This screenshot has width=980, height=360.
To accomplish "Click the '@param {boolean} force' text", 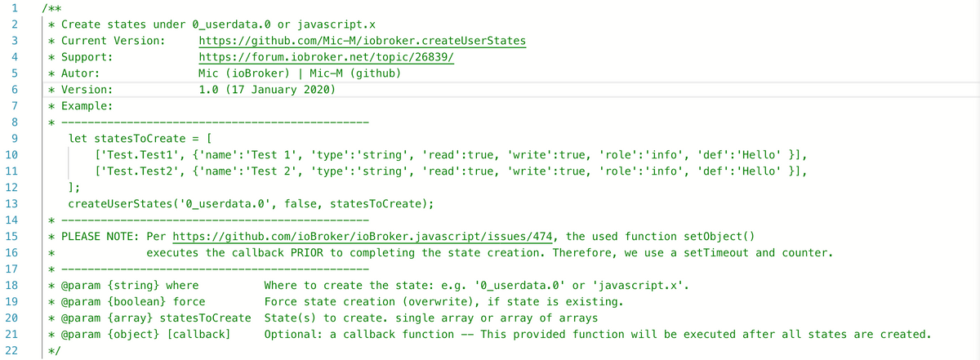I will click(x=133, y=302).
